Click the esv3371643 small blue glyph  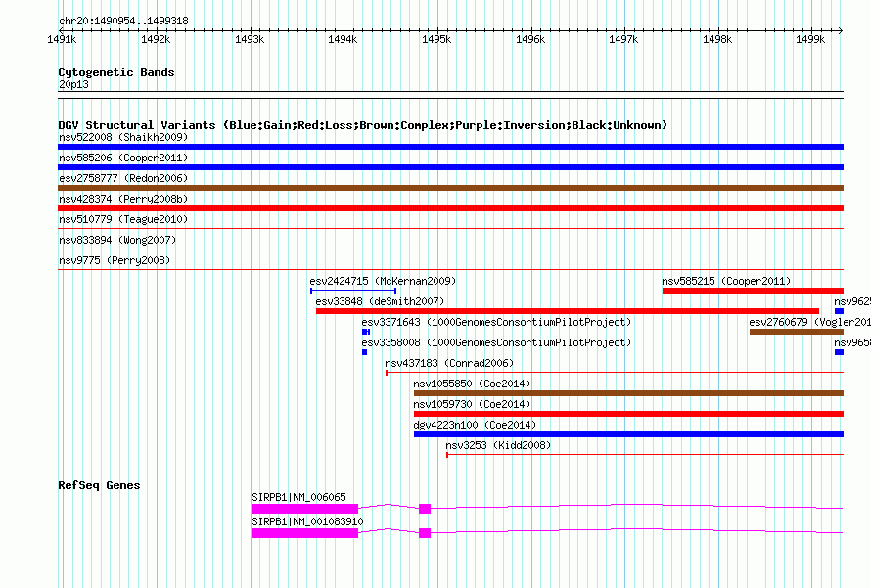[366, 332]
